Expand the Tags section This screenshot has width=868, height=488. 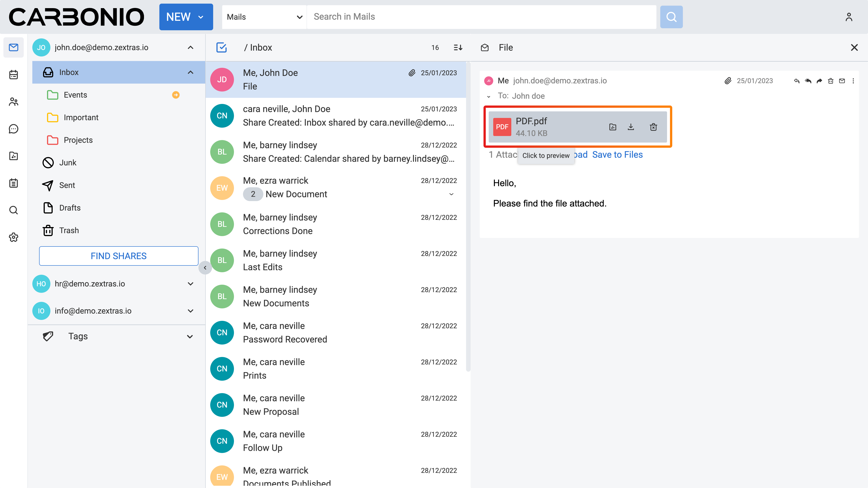(190, 336)
